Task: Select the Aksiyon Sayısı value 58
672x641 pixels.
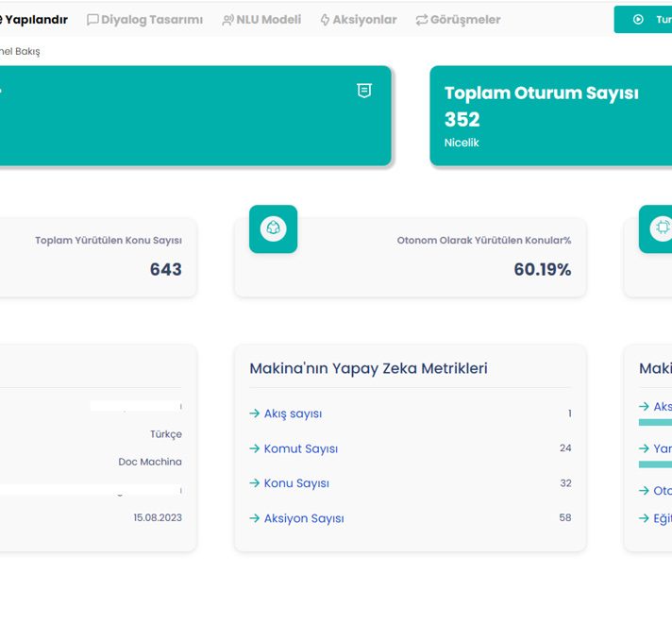Action: [x=565, y=518]
